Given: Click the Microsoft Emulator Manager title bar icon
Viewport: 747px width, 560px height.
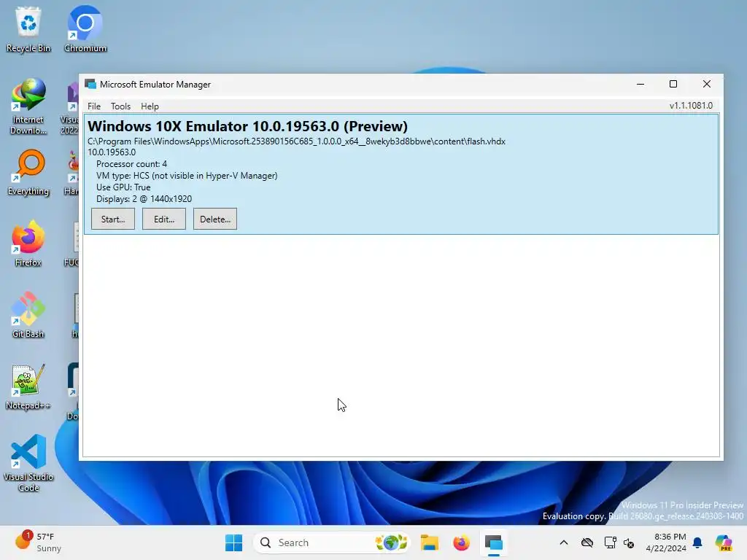Looking at the screenshot, I should 90,85.
